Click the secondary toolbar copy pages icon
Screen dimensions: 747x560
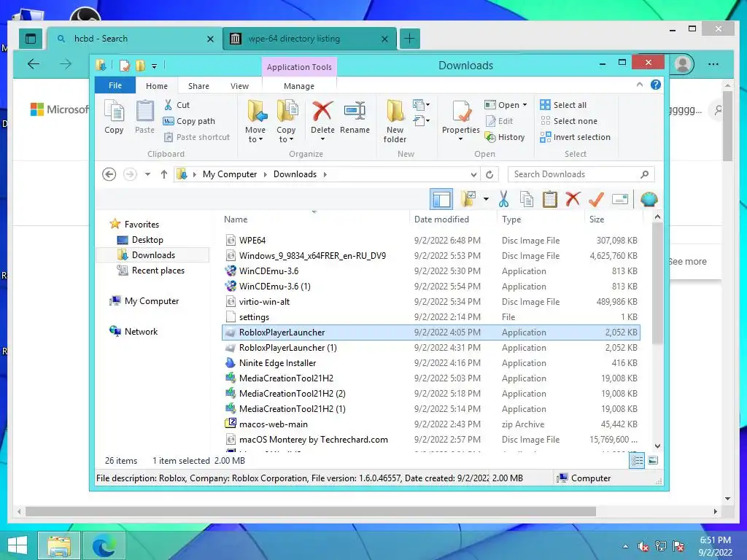click(527, 199)
